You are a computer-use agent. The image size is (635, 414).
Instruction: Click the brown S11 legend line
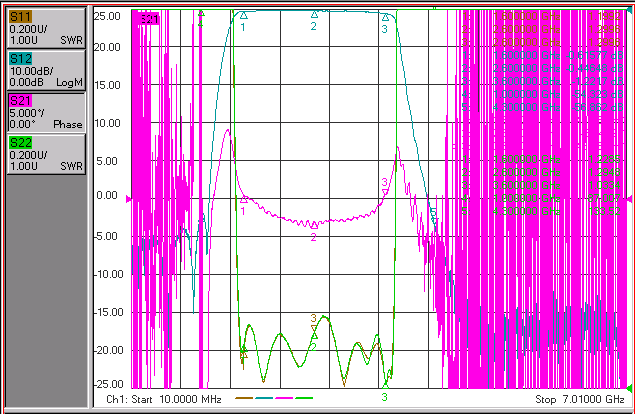coord(244,398)
